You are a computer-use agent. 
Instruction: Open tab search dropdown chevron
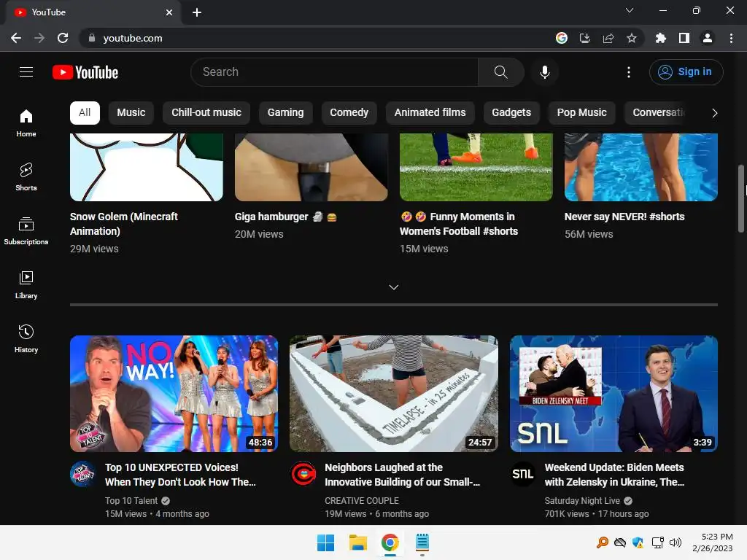pos(630,10)
